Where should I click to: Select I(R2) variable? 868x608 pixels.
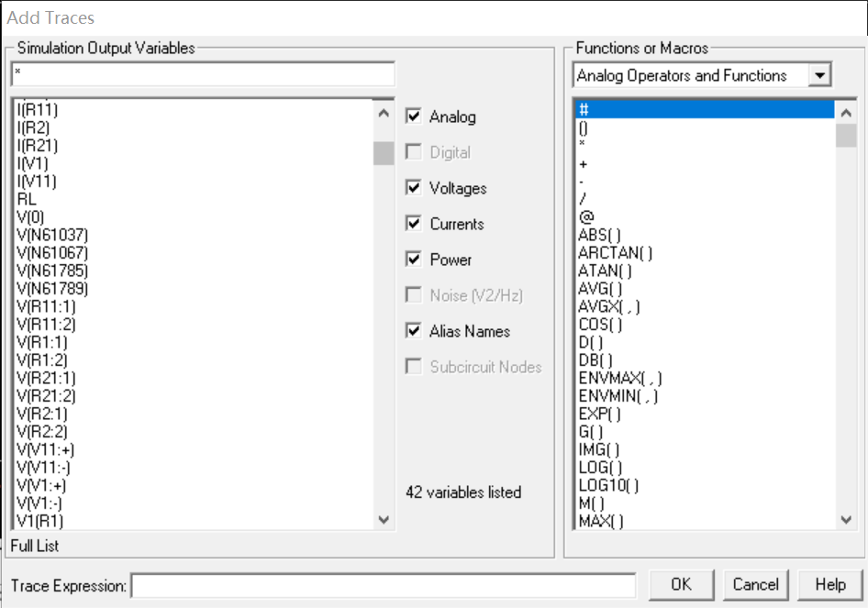tap(33, 127)
